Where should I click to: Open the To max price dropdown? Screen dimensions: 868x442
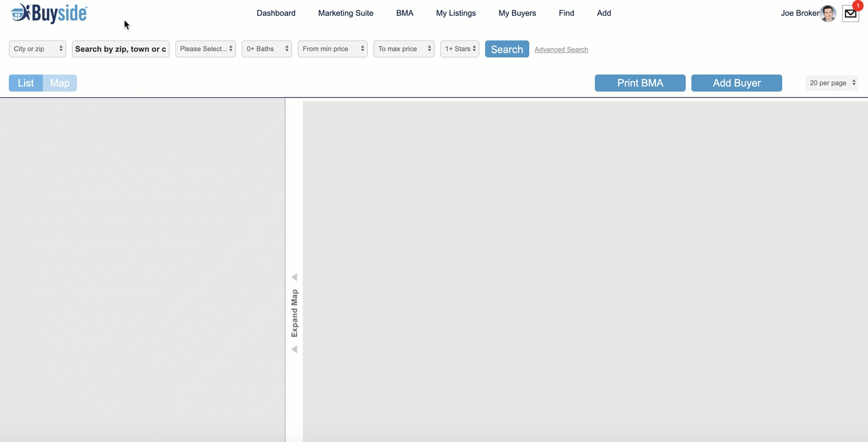404,49
